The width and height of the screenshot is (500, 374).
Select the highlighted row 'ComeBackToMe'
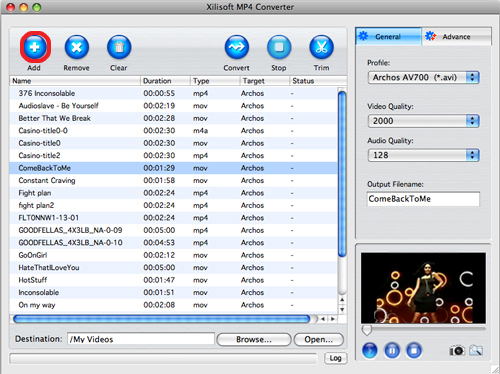pyautogui.click(x=173, y=168)
